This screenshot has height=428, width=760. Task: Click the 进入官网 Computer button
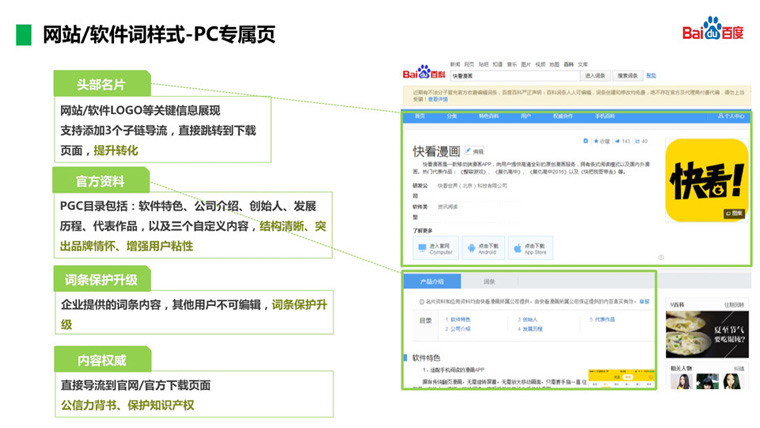point(436,248)
